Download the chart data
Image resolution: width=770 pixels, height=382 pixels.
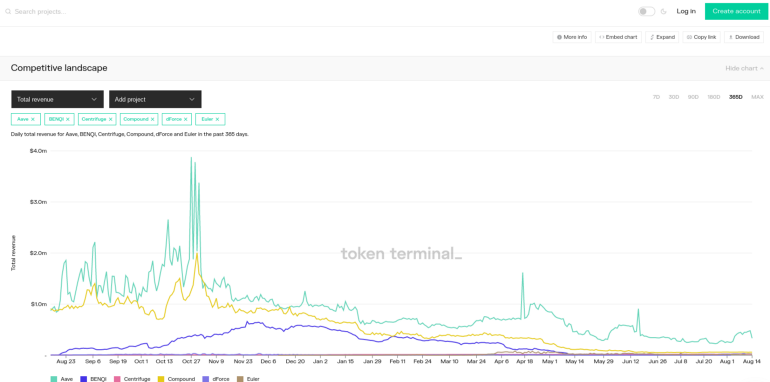tap(744, 37)
